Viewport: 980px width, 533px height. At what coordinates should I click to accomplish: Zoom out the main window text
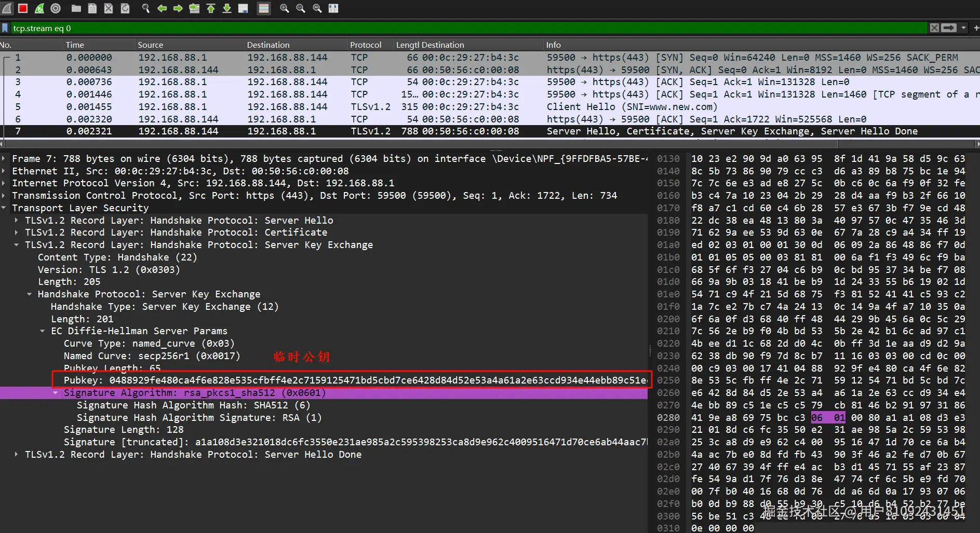(301, 8)
